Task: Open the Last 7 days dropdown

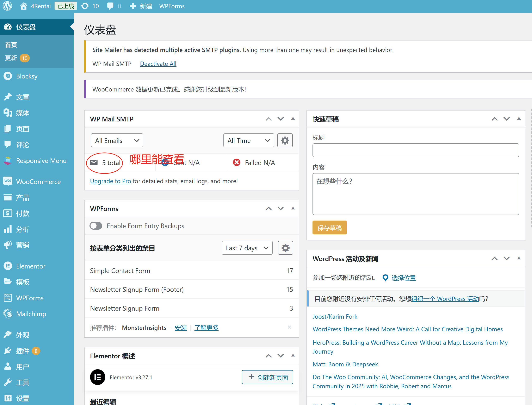Action: tap(247, 248)
